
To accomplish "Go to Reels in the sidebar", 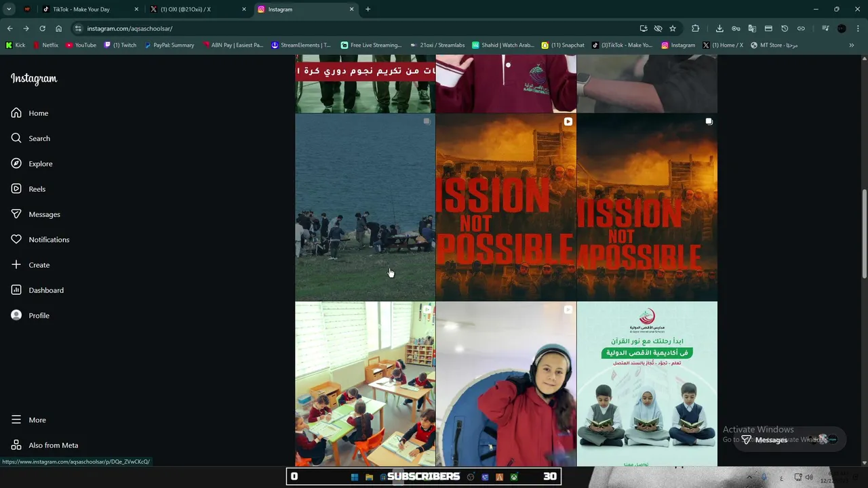I will click(x=28, y=189).
